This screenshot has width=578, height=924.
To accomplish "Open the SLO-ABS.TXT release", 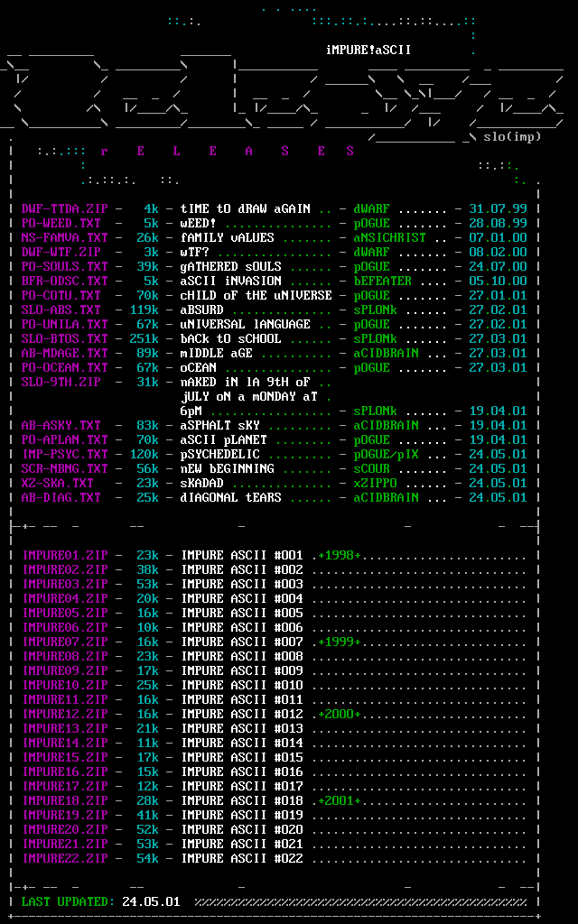I will click(61, 310).
